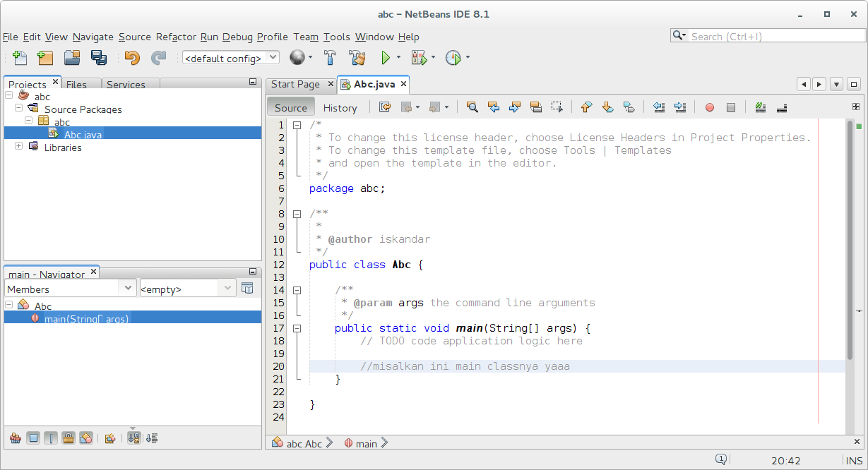This screenshot has width=868, height=470.
Task: Click the Redo arrow icon
Action: (159, 58)
